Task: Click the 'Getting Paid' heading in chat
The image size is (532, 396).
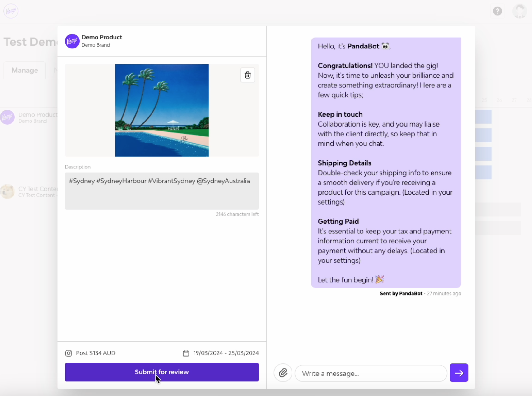Action: [338, 221]
